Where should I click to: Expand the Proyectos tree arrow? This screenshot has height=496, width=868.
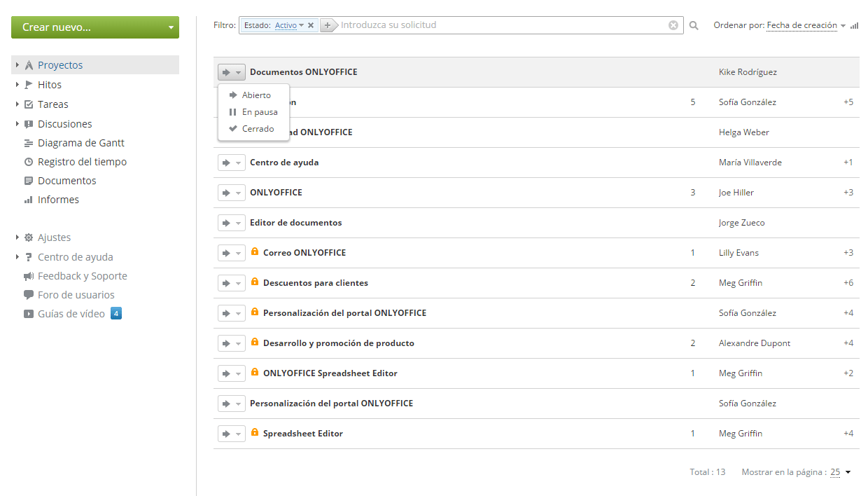[17, 65]
